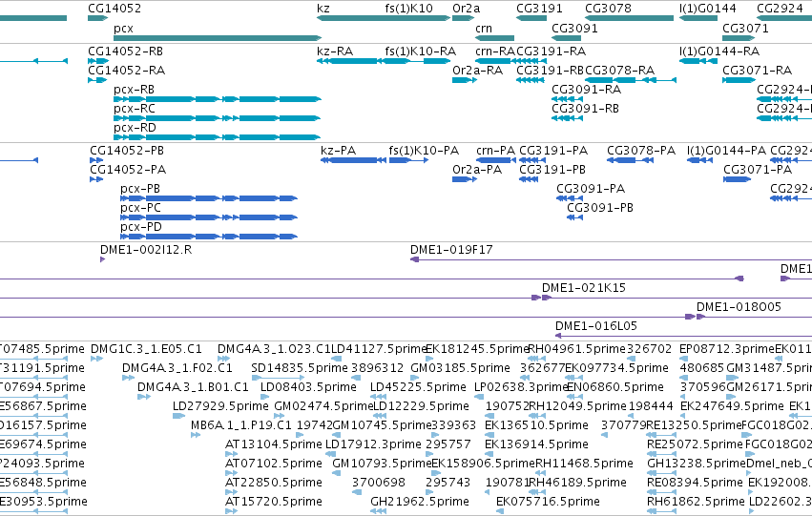
Task: Click the CG14052-PA protein label
Action: click(x=128, y=170)
